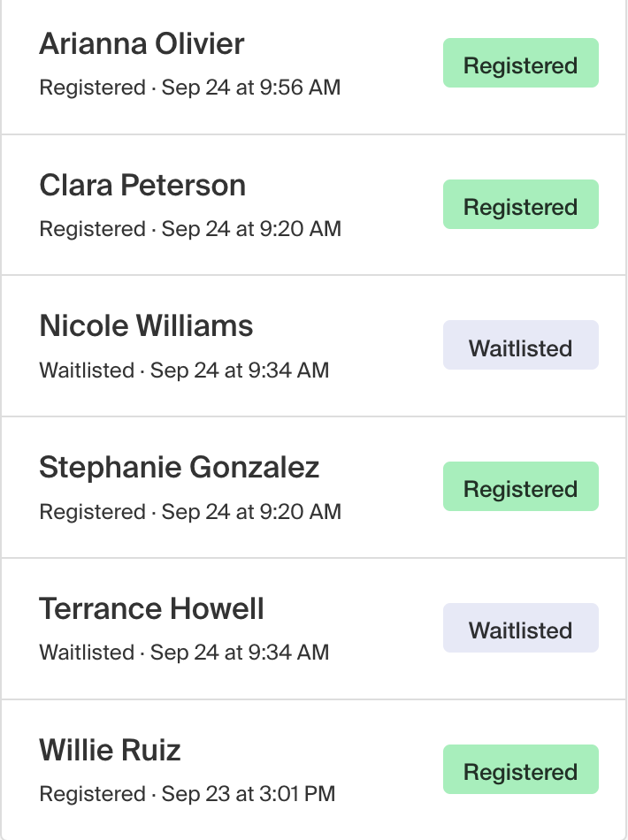The height and width of the screenshot is (840, 628).
Task: Click the Registered badge beside Clara Peterson
Action: click(x=521, y=204)
